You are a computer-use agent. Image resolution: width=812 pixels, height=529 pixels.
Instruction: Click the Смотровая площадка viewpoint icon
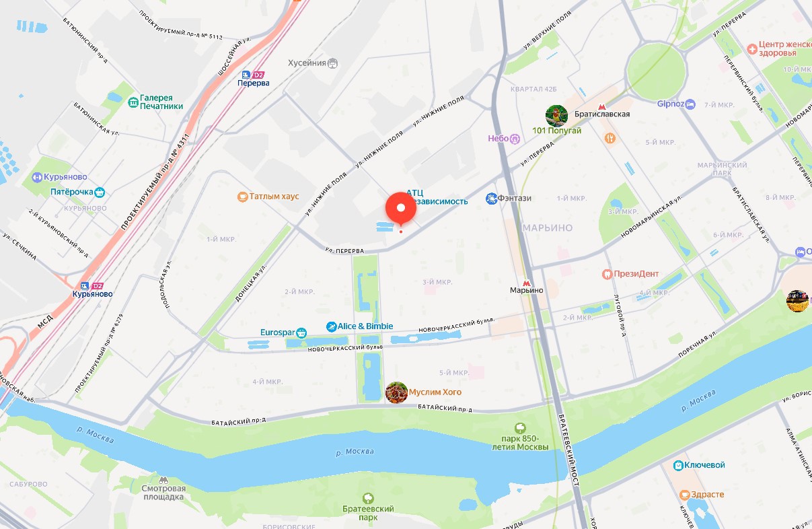(x=163, y=480)
